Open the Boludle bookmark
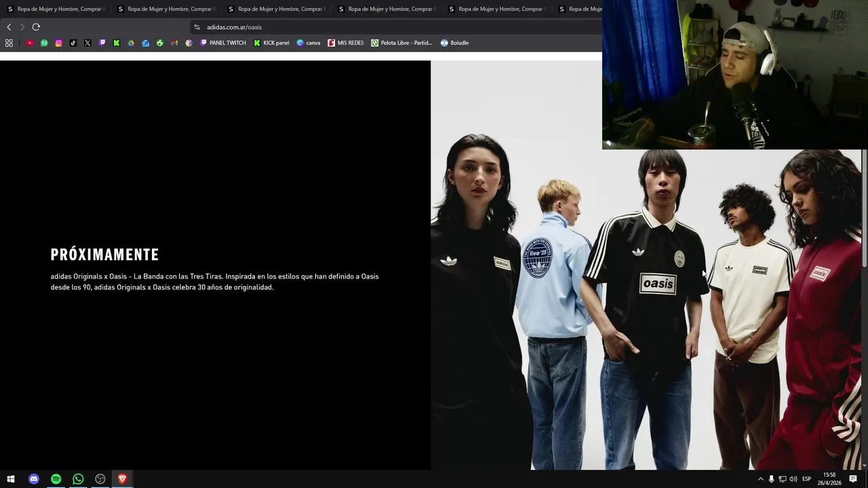 click(454, 43)
